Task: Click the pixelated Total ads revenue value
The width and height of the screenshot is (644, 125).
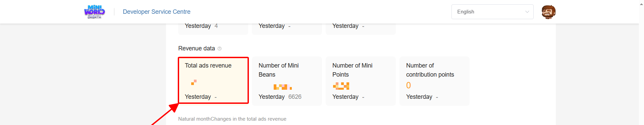Action: tap(194, 82)
